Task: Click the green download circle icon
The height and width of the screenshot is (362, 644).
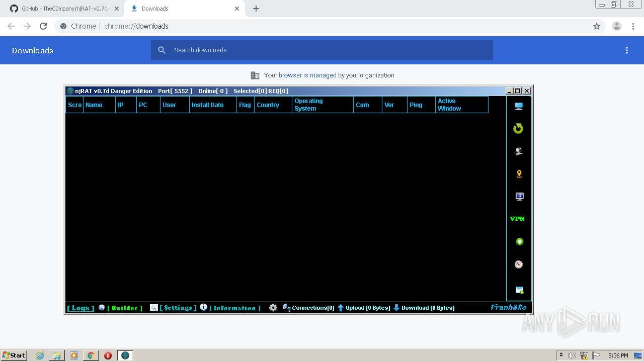Action: (519, 242)
